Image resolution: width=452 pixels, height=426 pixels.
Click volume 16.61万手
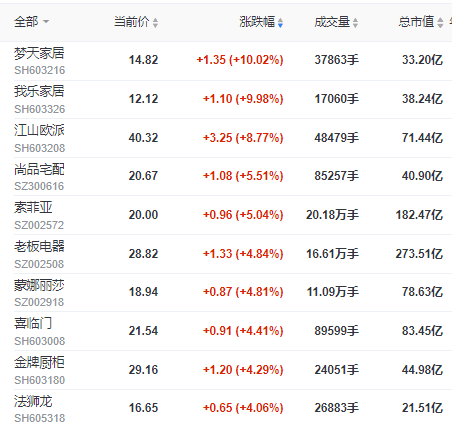tap(332, 254)
